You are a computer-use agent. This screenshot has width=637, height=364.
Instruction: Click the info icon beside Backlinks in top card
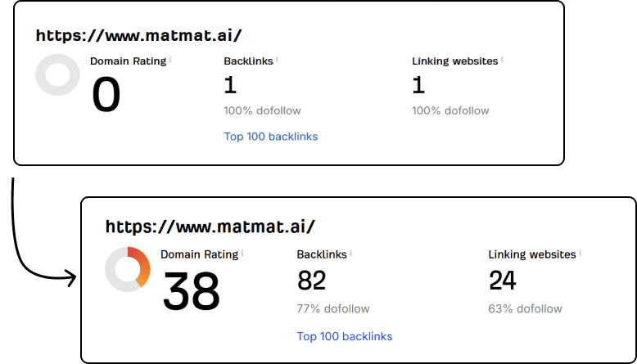coord(278,59)
